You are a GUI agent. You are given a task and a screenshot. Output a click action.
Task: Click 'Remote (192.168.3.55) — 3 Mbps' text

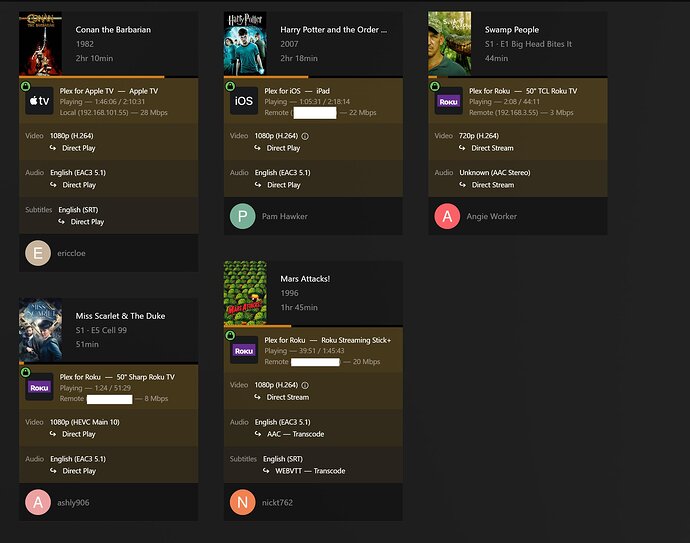[521, 113]
